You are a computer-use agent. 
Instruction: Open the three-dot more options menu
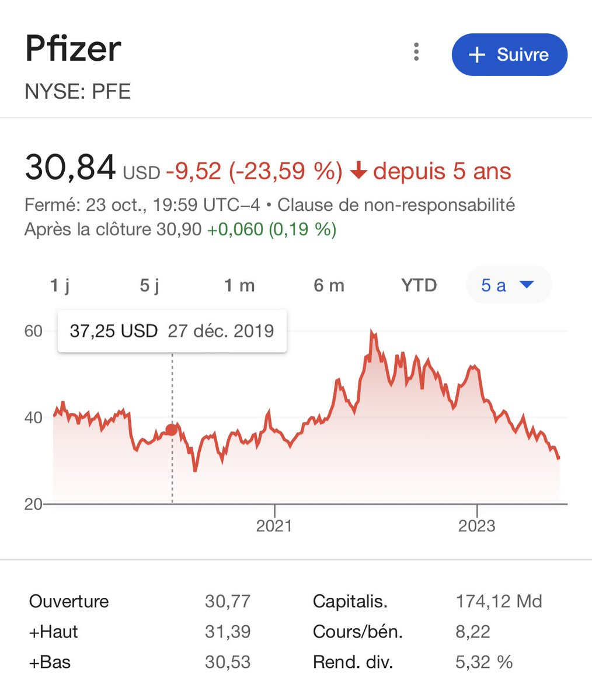point(416,52)
